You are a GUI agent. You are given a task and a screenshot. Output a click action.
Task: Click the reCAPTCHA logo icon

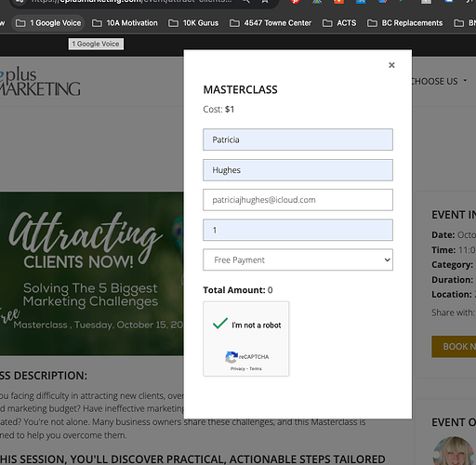pos(231,357)
